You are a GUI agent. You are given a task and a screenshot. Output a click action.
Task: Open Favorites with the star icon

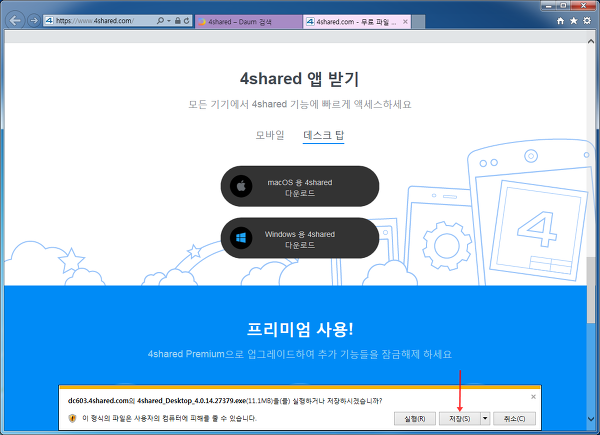[x=574, y=21]
